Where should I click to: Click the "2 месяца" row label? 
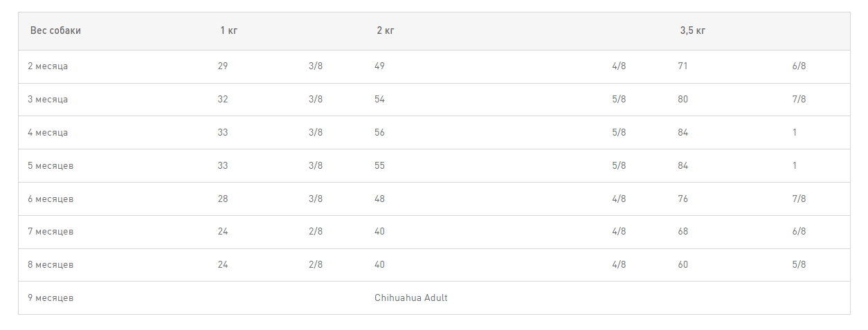(48, 66)
